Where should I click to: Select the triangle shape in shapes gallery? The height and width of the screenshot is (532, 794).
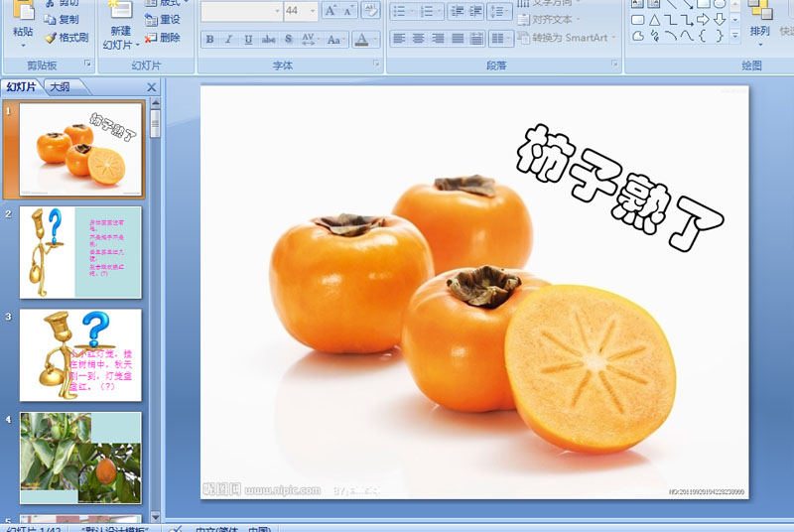pyautogui.click(x=655, y=20)
